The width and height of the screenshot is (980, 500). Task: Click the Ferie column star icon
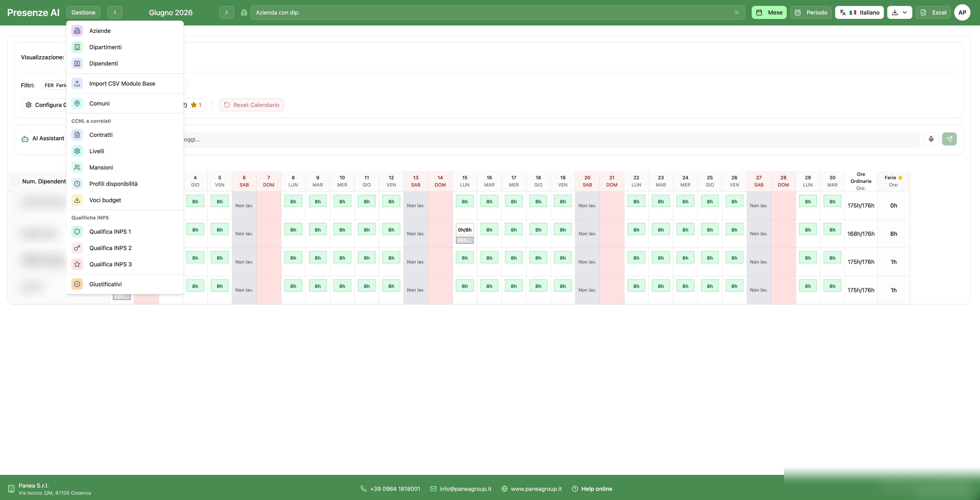pyautogui.click(x=900, y=177)
